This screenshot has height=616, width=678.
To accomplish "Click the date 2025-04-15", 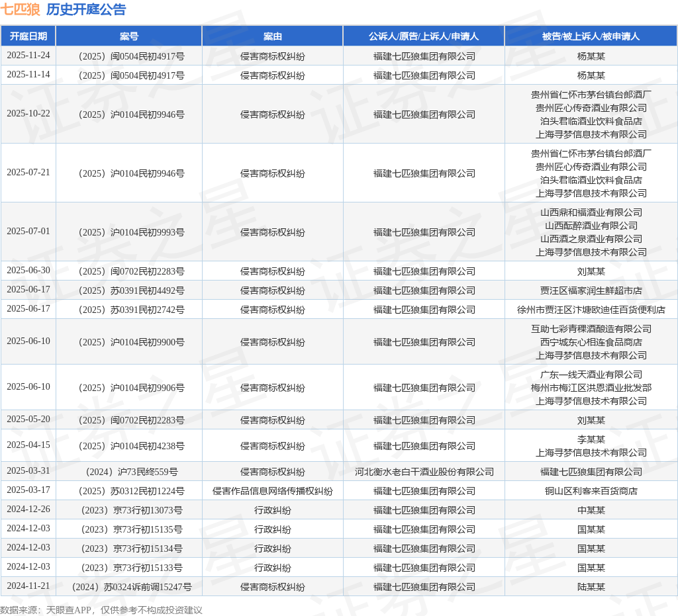I will coord(28,445).
